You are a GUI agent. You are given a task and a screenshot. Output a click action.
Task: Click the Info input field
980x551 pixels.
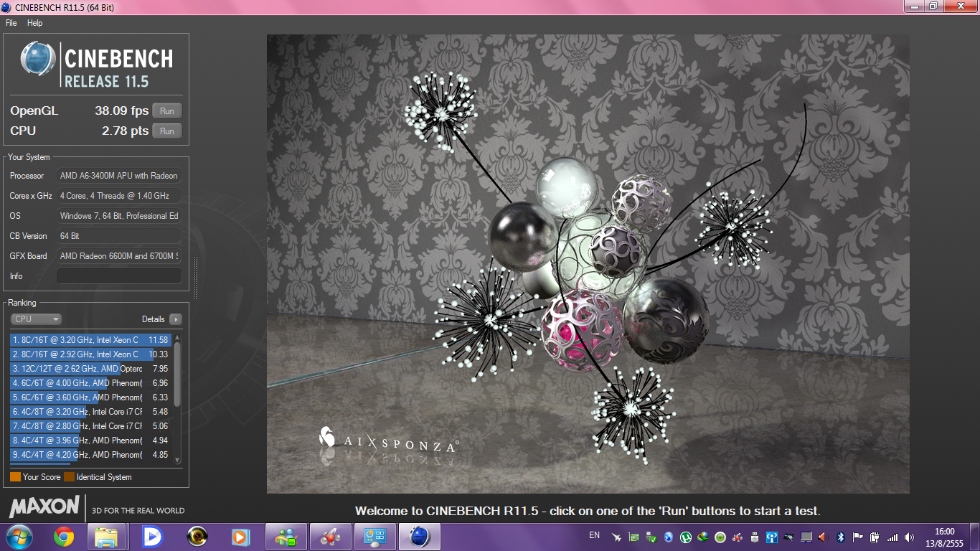click(x=119, y=276)
